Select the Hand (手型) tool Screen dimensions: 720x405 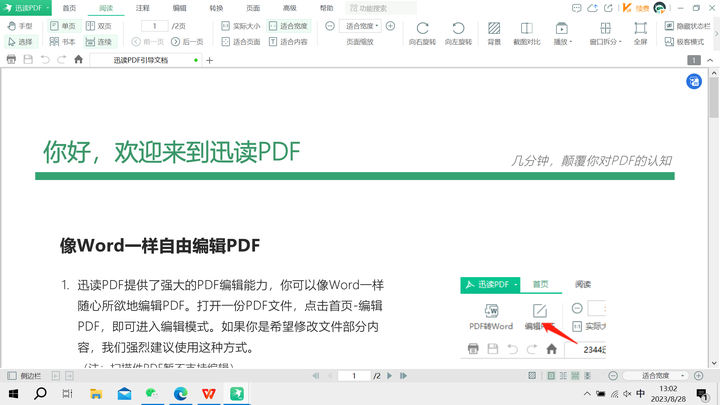click(x=20, y=26)
